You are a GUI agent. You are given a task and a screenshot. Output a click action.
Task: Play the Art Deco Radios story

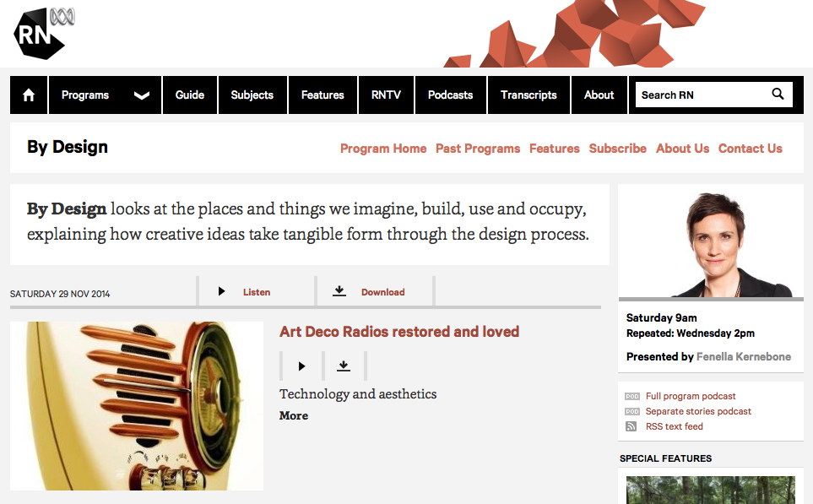pos(301,366)
